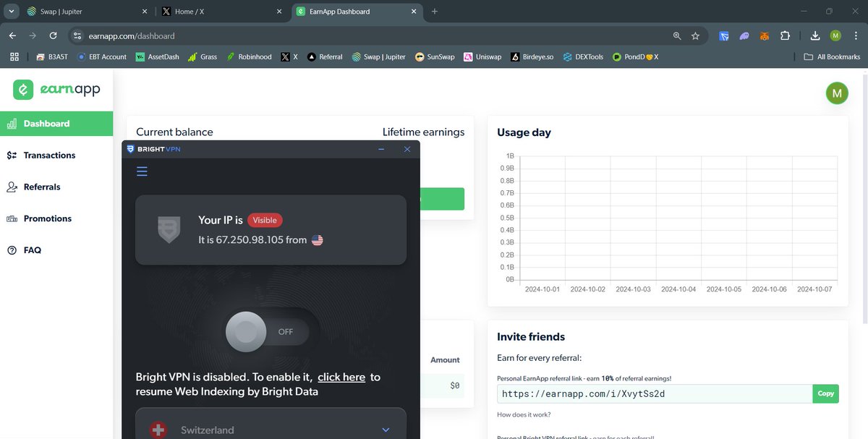Click 'Invite friends' heading
This screenshot has height=439, width=868.
click(x=531, y=336)
